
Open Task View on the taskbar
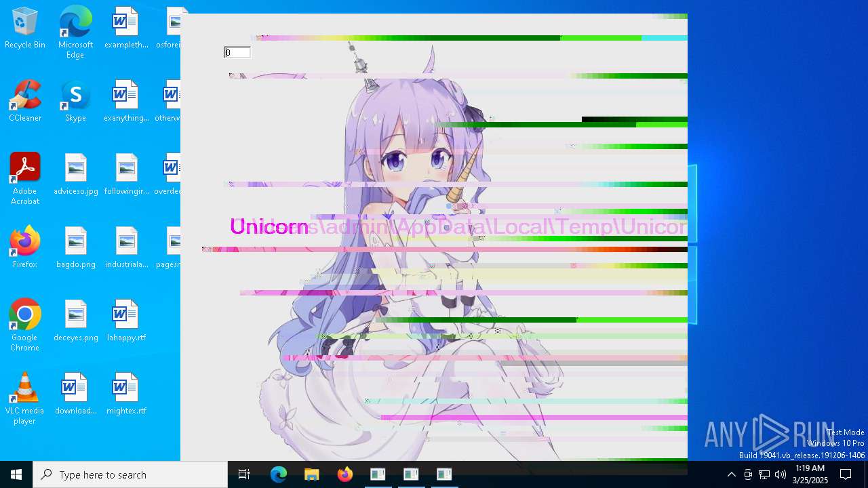tap(244, 474)
